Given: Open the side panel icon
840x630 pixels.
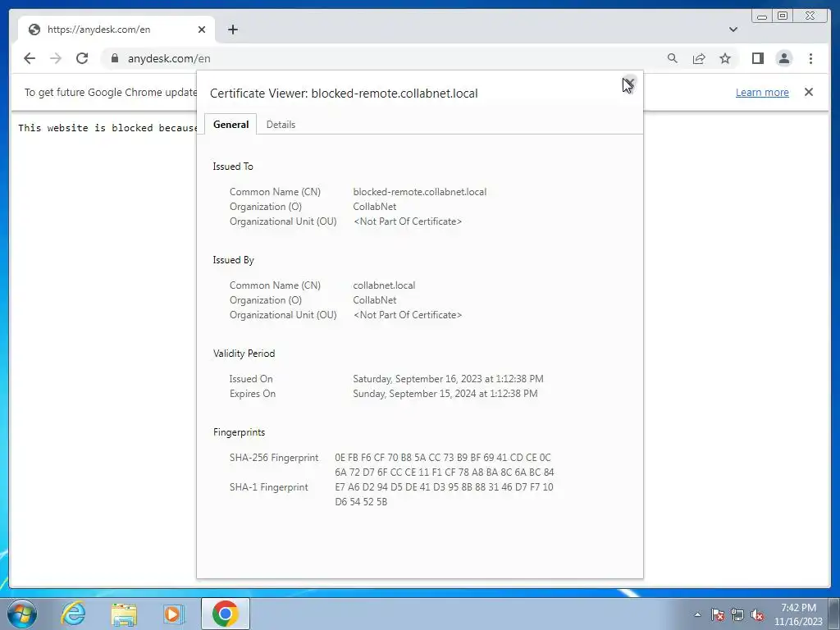Looking at the screenshot, I should coord(757,58).
